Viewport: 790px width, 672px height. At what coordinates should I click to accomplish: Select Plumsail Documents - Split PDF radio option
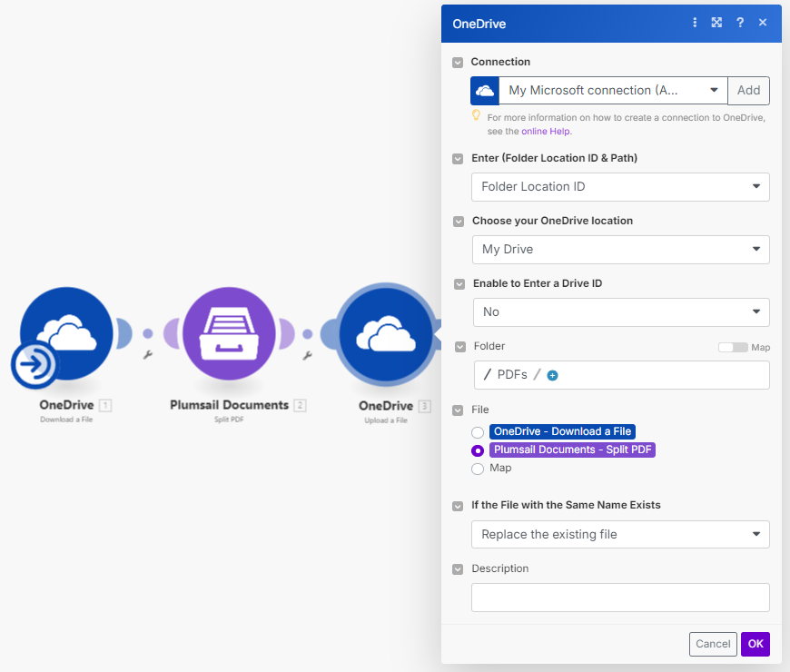[x=478, y=450]
